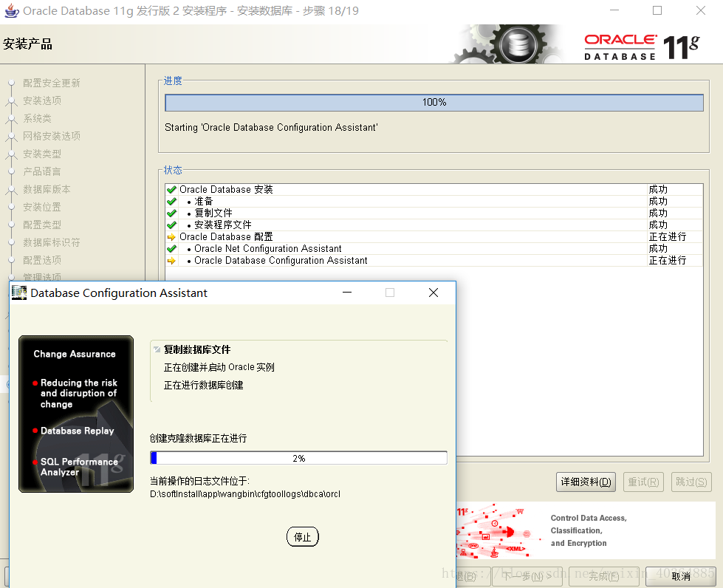Select 配置安全更新 step in sidebar

coord(52,83)
